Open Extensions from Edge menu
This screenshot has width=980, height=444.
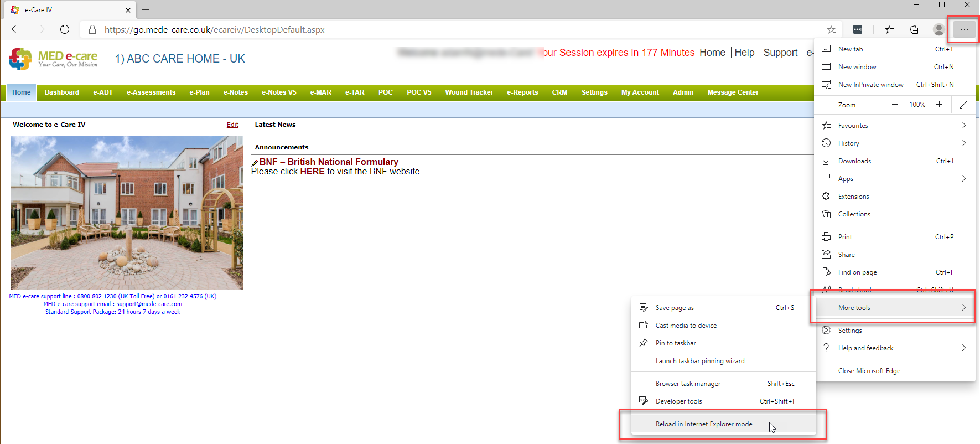[x=895, y=197]
